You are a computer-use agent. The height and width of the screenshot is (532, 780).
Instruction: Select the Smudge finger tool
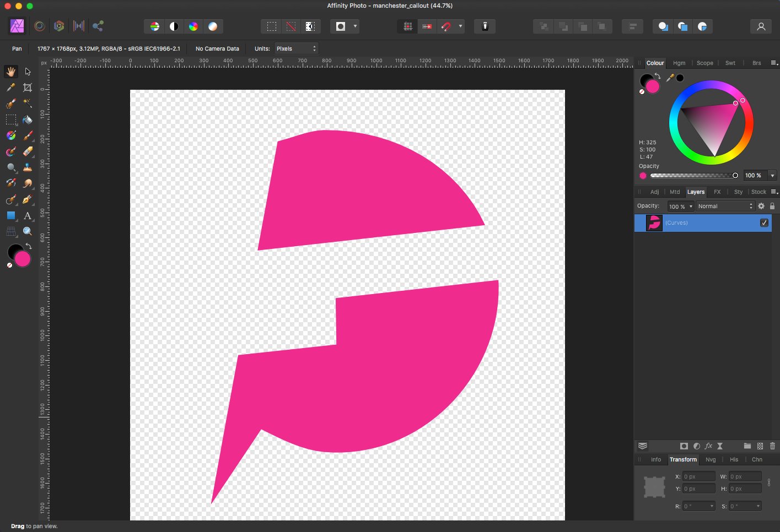click(x=28, y=183)
